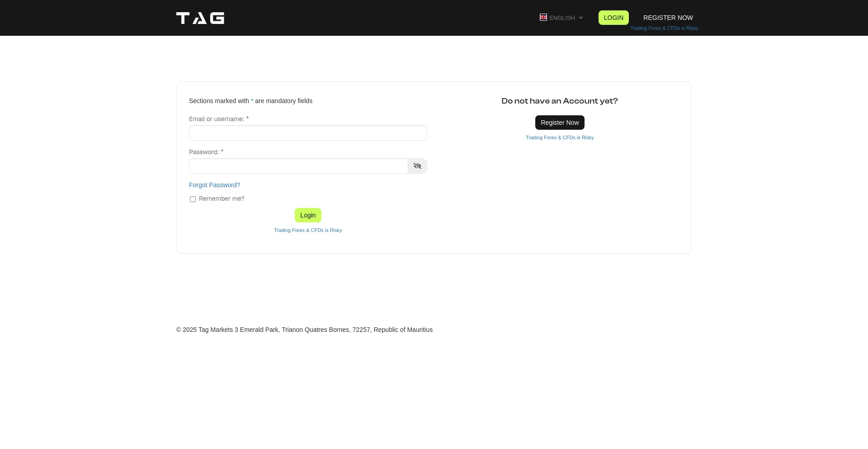Click inside the Password input box

point(298,166)
